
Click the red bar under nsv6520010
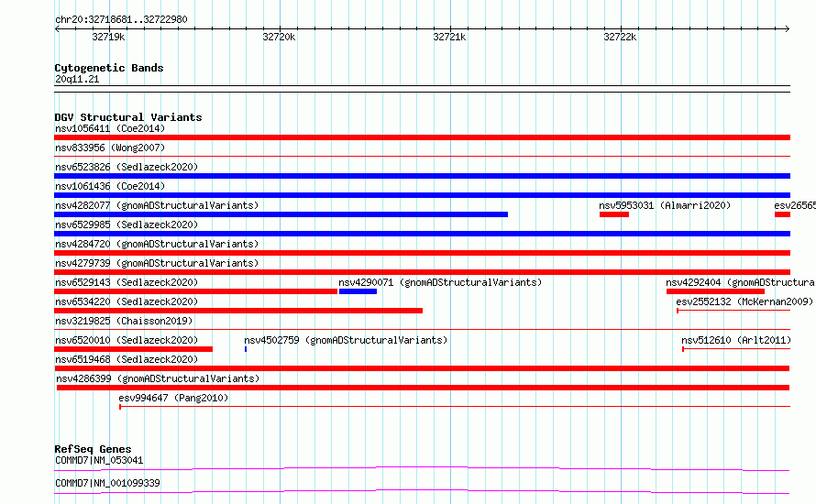click(x=133, y=349)
